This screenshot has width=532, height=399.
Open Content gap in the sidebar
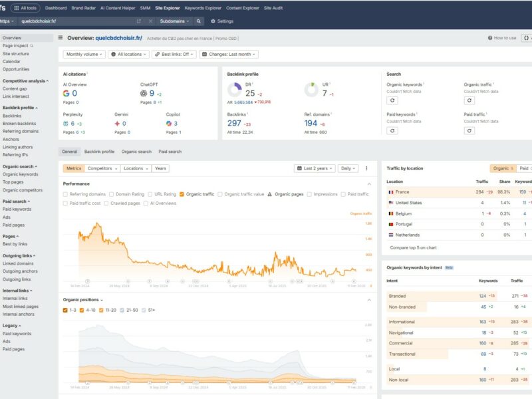click(15, 88)
